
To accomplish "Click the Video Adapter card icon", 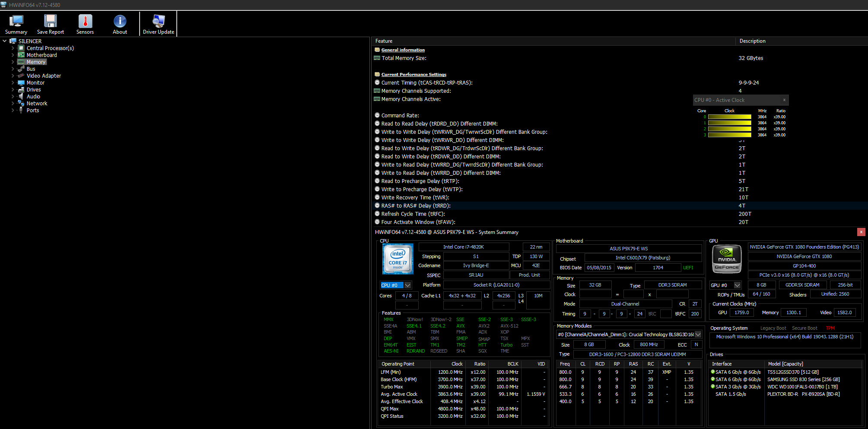I will [x=21, y=76].
